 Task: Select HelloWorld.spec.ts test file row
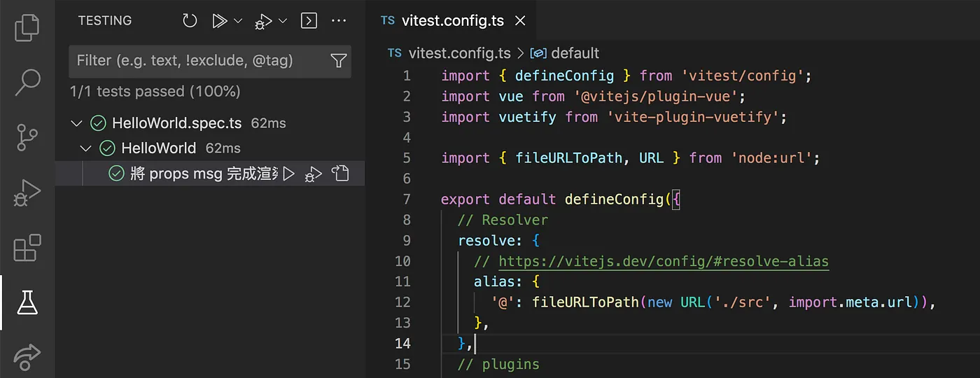pyautogui.click(x=210, y=123)
